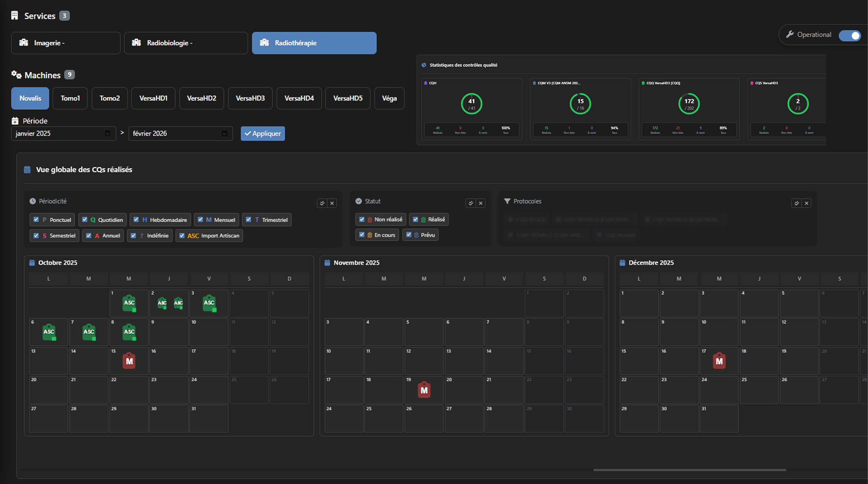Click the ASC badge on October 3

point(209,303)
